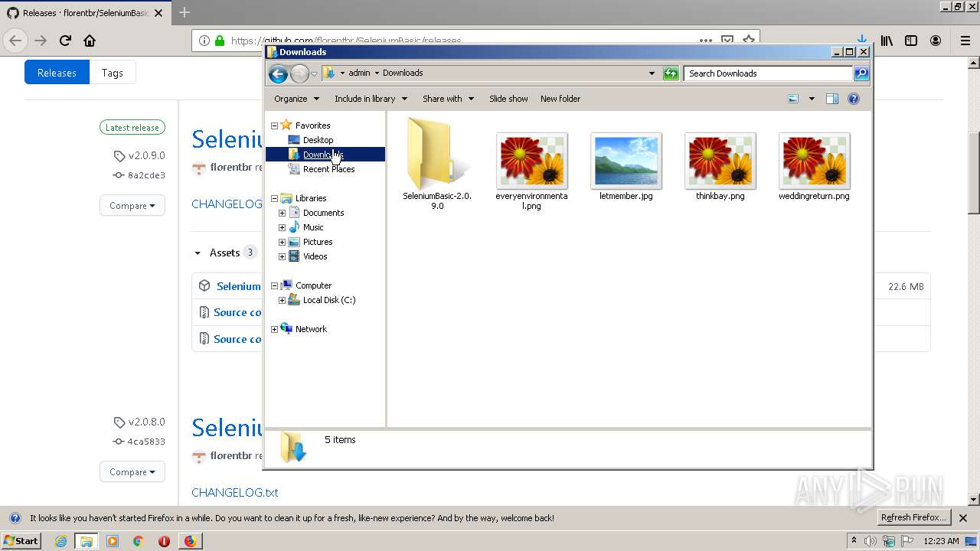Expand the Videos library node
Viewport: 980px width, 551px height.
(282, 256)
